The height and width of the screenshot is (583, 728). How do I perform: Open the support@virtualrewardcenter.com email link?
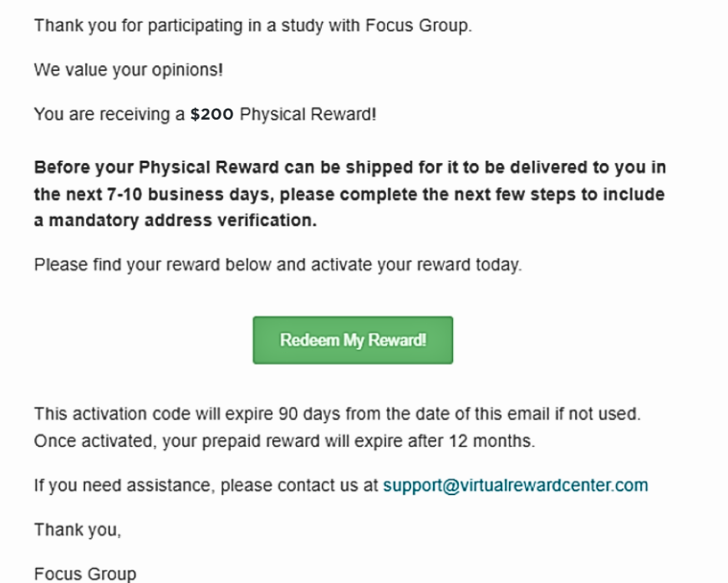[516, 485]
